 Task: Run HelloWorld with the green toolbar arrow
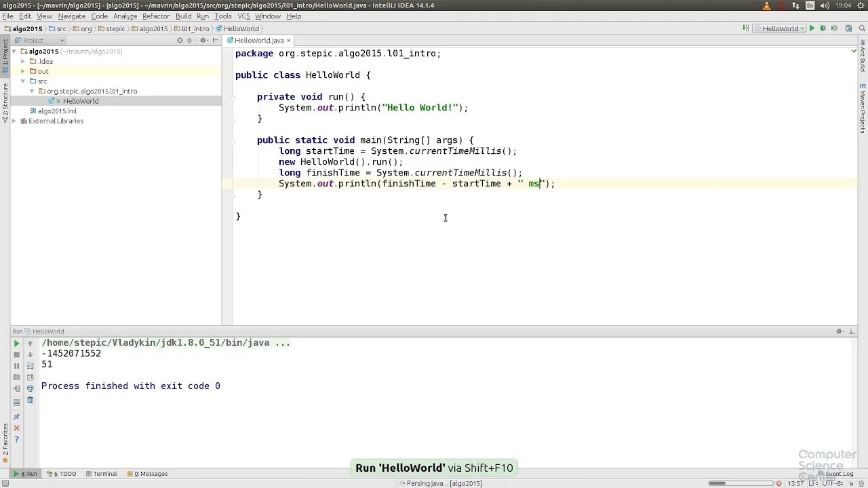coord(812,28)
